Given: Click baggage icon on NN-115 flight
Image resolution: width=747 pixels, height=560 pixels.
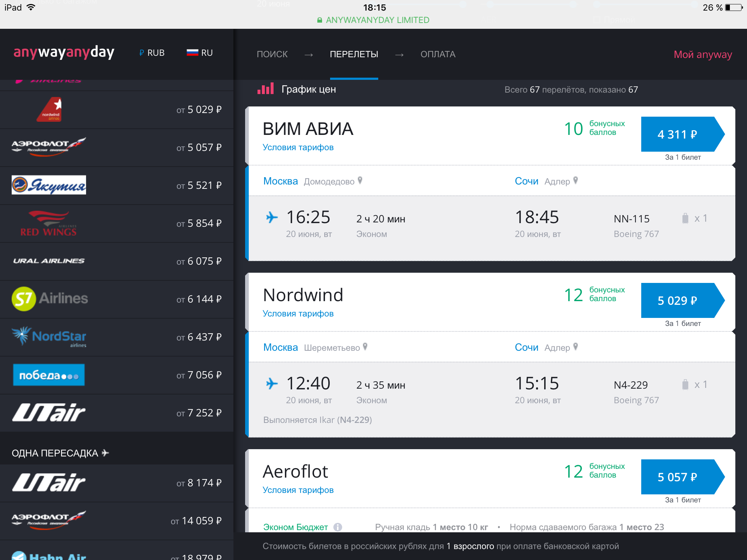Looking at the screenshot, I should 685,218.
